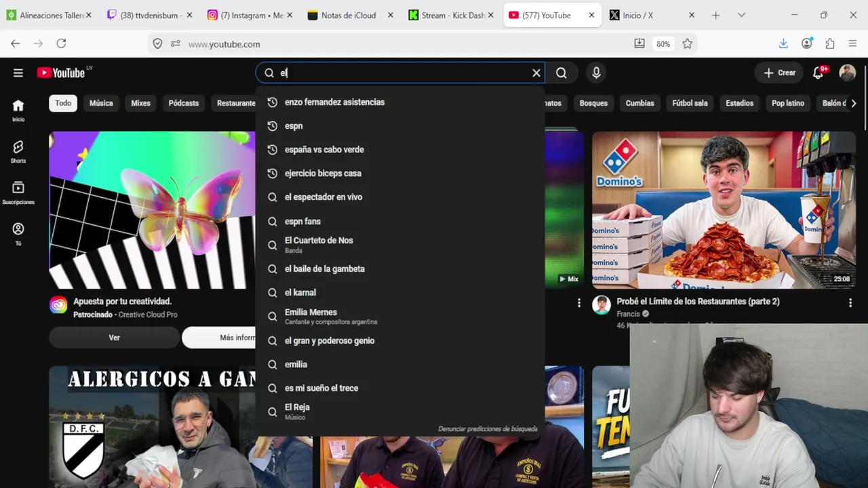
Task: Click the Crear button
Action: [x=779, y=73]
